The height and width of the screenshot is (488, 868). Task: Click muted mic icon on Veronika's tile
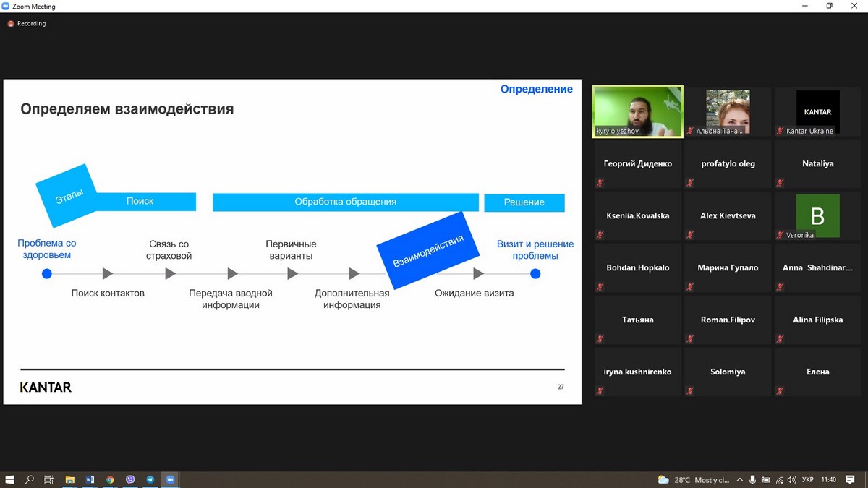point(780,235)
